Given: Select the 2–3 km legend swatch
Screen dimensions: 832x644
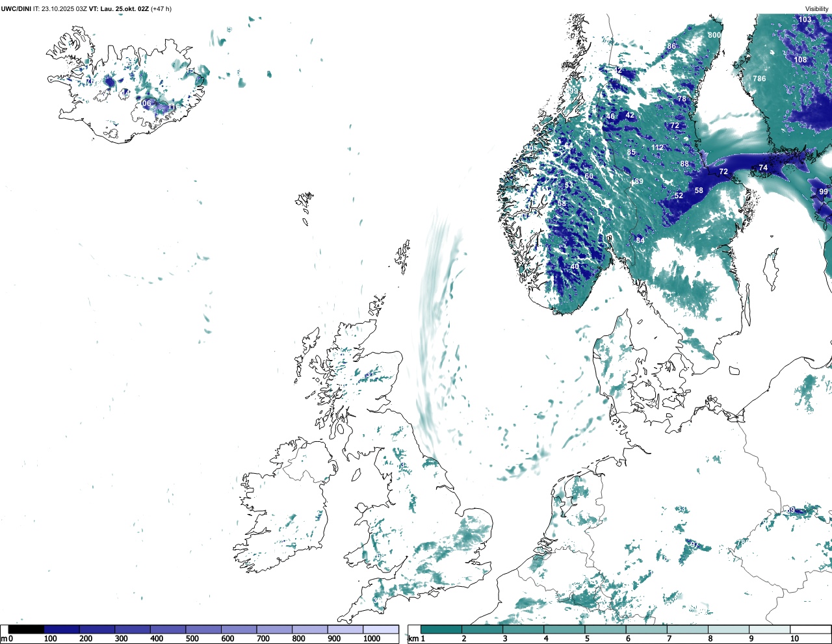Looking at the screenshot, I should (482, 629).
